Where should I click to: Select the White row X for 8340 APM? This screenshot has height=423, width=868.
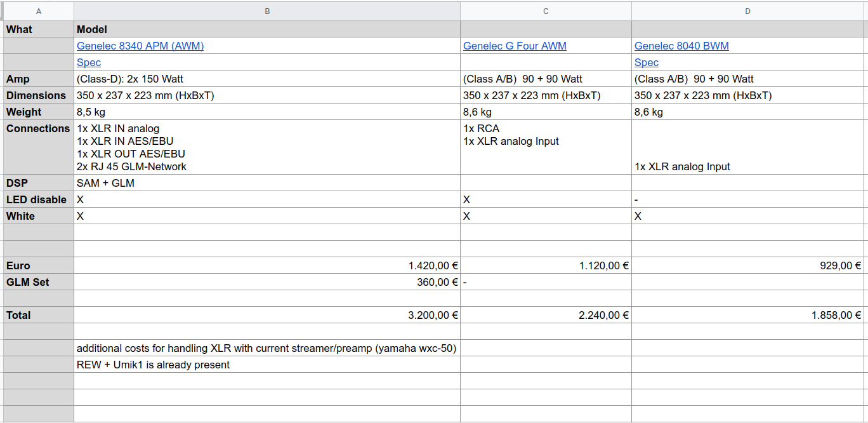pos(267,216)
